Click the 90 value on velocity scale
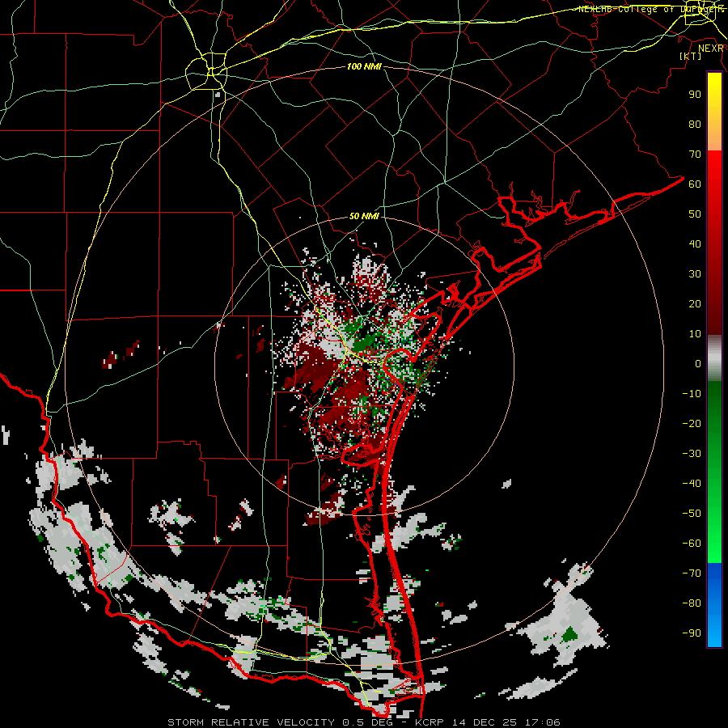 point(695,95)
